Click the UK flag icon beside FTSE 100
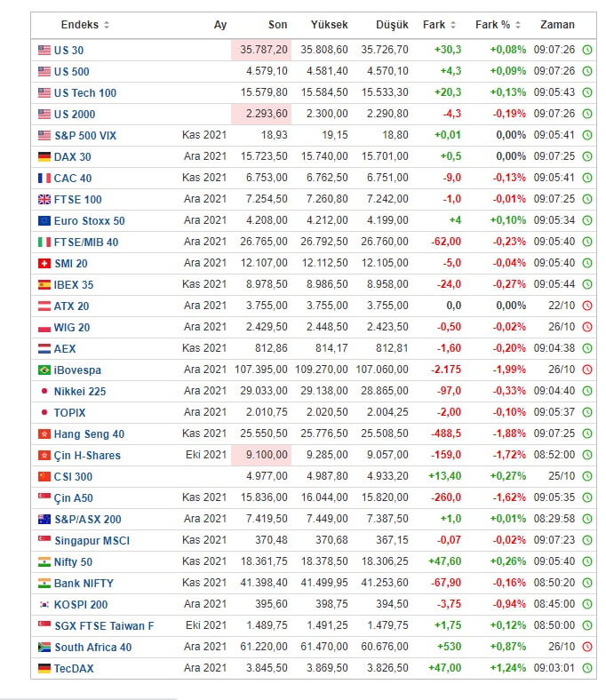The width and height of the screenshot is (606, 700). coord(44,200)
